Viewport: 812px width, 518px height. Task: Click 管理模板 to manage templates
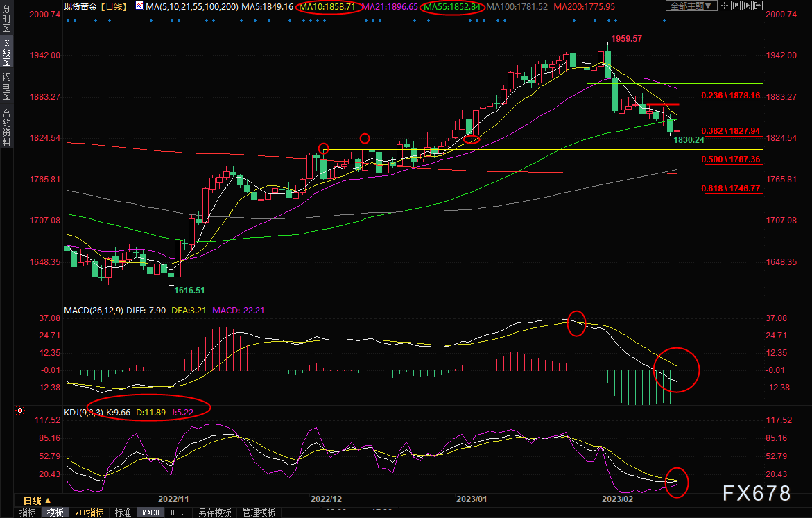tap(259, 512)
